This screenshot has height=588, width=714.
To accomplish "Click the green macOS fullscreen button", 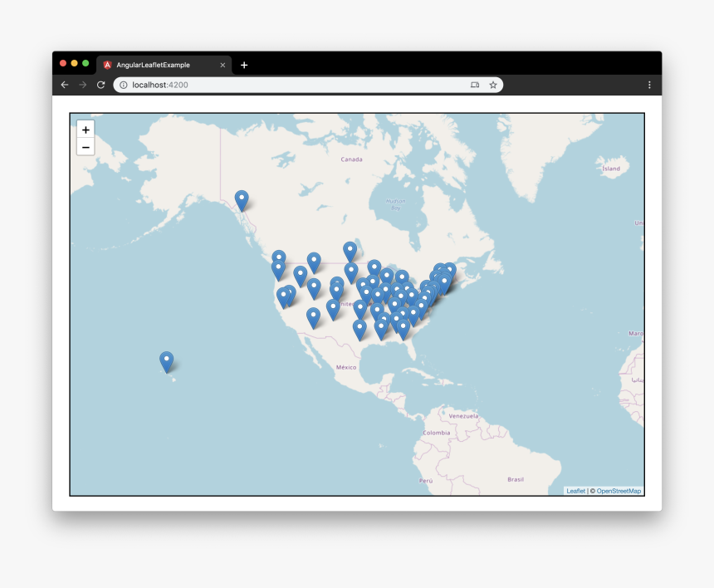I will 86,63.
